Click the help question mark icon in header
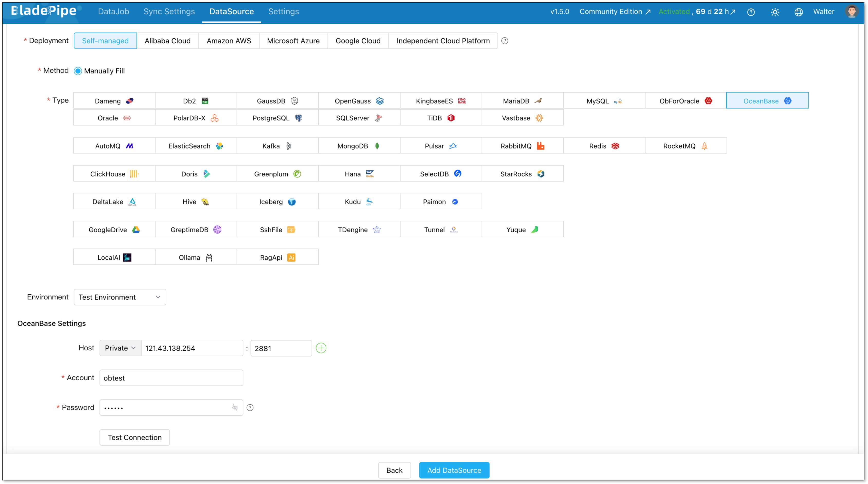Viewport: 868px width, 484px height. click(751, 12)
